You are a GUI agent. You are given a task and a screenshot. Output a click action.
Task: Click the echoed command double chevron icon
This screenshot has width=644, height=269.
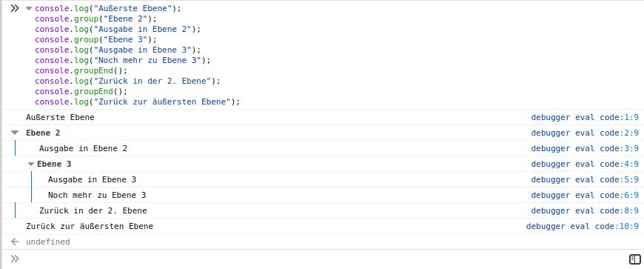click(x=15, y=8)
